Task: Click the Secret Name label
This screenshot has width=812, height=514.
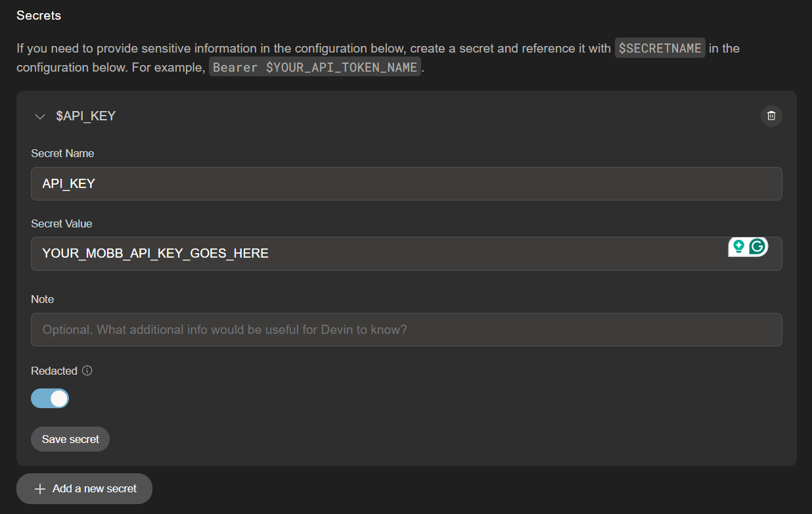Action: pyautogui.click(x=62, y=153)
